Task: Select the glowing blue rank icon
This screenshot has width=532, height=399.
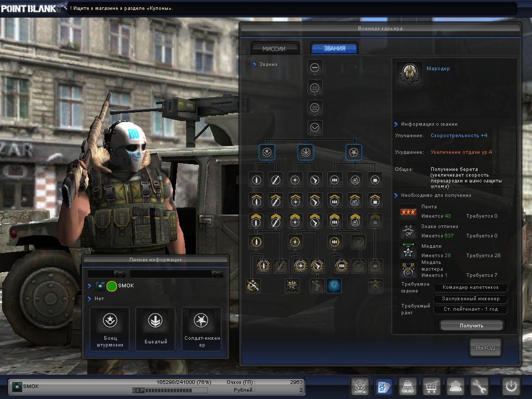Action: click(334, 286)
